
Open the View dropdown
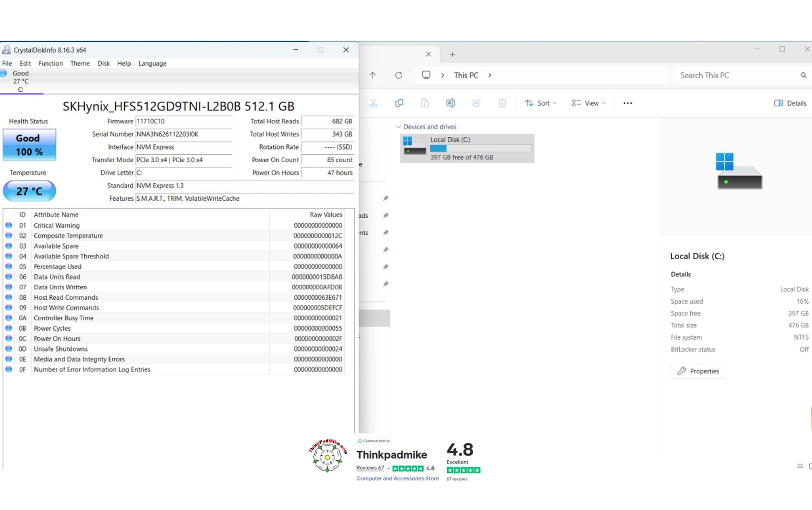point(588,103)
